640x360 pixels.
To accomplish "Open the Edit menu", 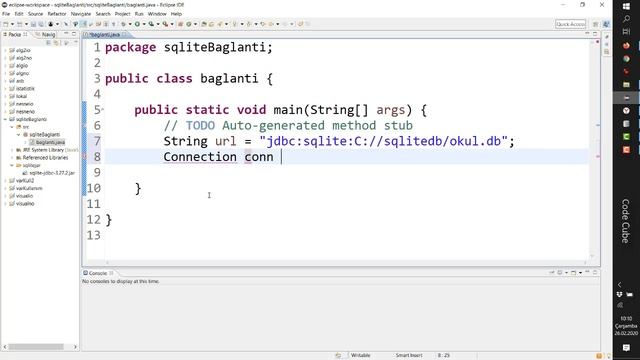I will point(19,14).
